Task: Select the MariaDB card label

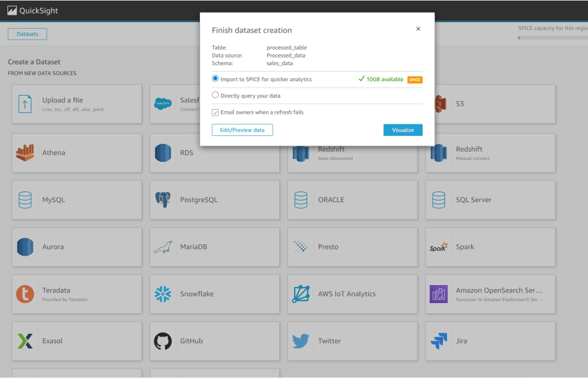Action: pyautogui.click(x=194, y=247)
